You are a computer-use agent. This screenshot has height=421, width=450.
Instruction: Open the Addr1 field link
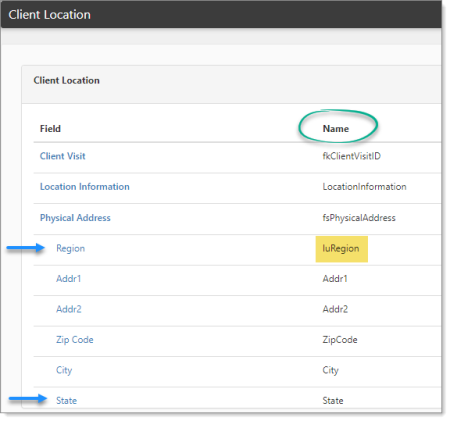[x=68, y=279]
